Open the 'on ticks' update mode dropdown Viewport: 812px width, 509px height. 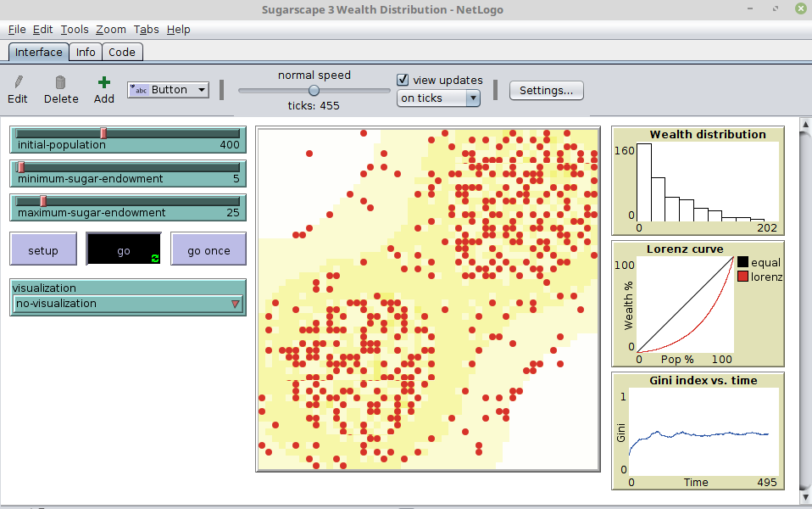click(438, 98)
